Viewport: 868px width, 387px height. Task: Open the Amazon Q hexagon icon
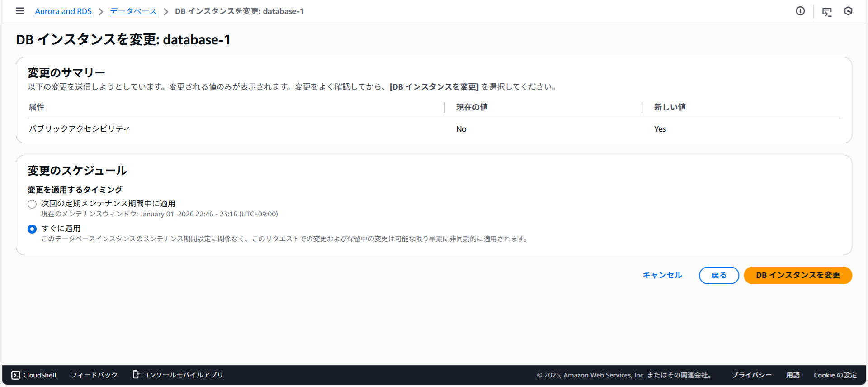click(x=848, y=11)
